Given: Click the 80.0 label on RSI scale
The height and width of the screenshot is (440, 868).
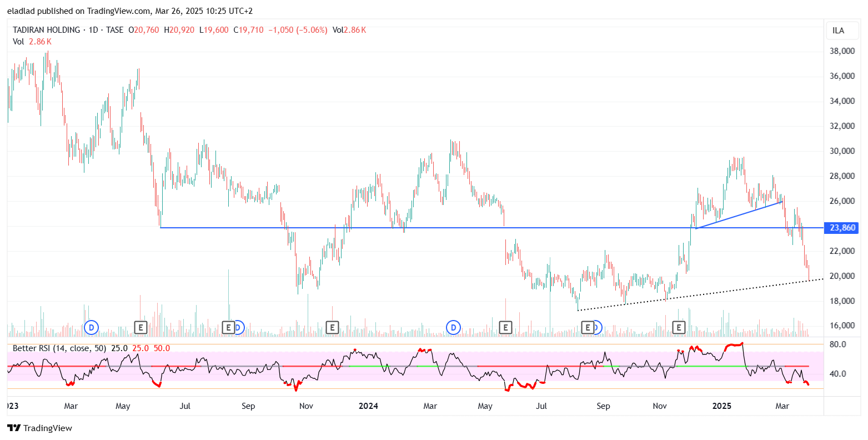Looking at the screenshot, I should point(838,344).
